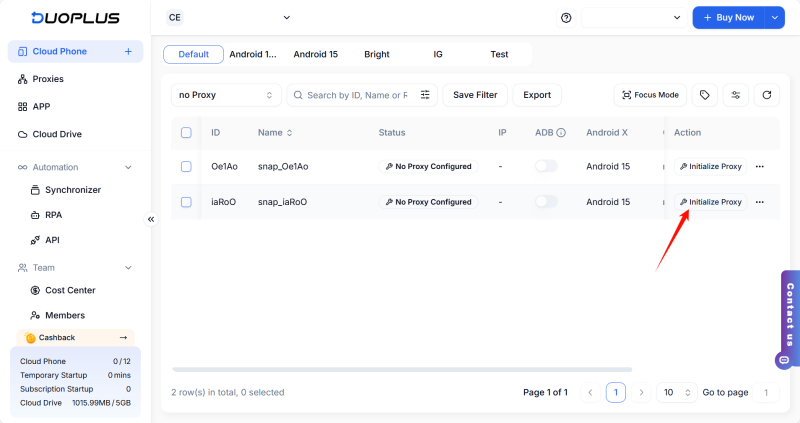Toggle ADB switch for snap_iaRoO
The width and height of the screenshot is (800, 423).
pos(546,202)
